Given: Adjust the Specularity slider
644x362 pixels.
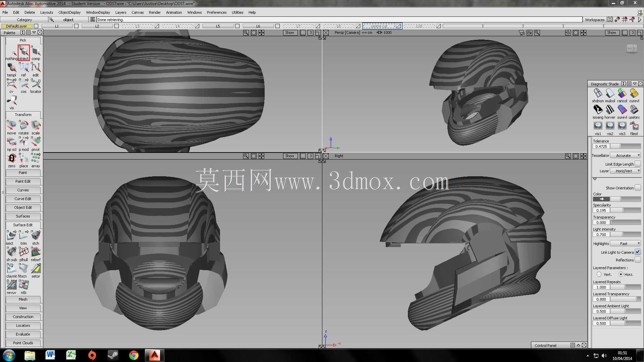Looking at the screenshot, I should [625, 210].
